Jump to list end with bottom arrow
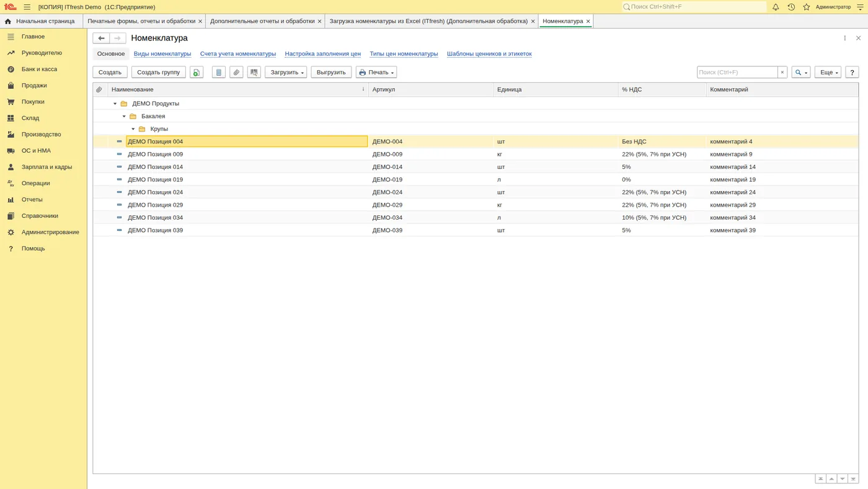The width and height of the screenshot is (868, 489). [853, 479]
